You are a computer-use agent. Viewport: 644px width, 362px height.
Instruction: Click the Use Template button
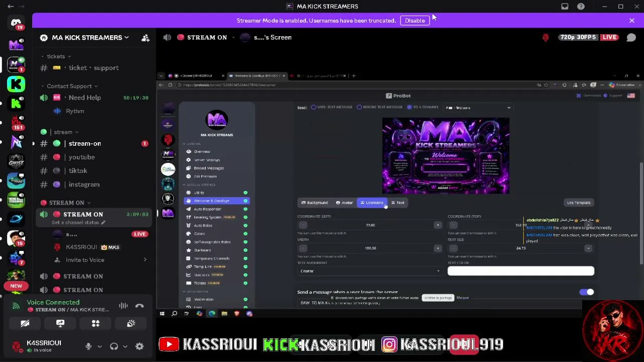579,203
